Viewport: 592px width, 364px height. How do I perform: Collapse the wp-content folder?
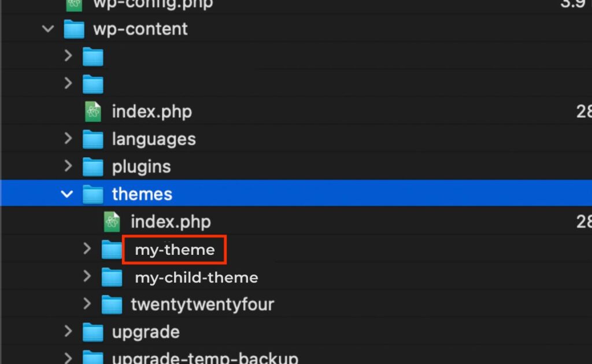tap(49, 29)
